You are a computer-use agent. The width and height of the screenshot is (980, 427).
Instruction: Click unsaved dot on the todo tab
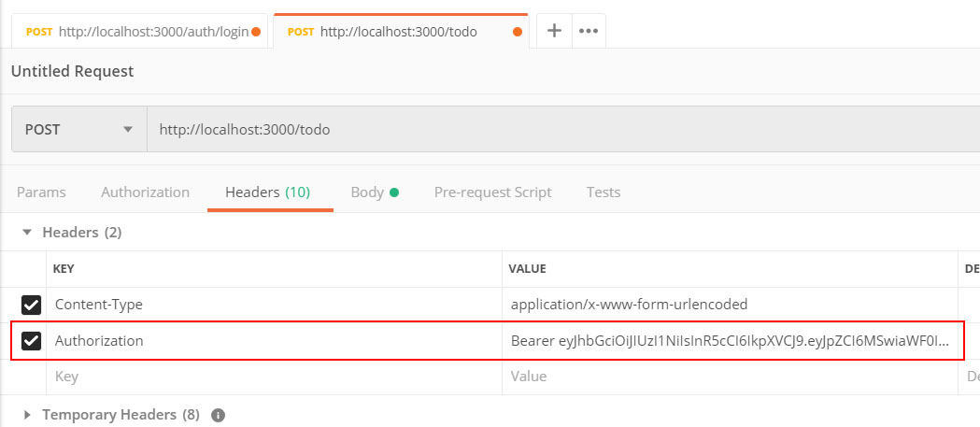tap(517, 32)
